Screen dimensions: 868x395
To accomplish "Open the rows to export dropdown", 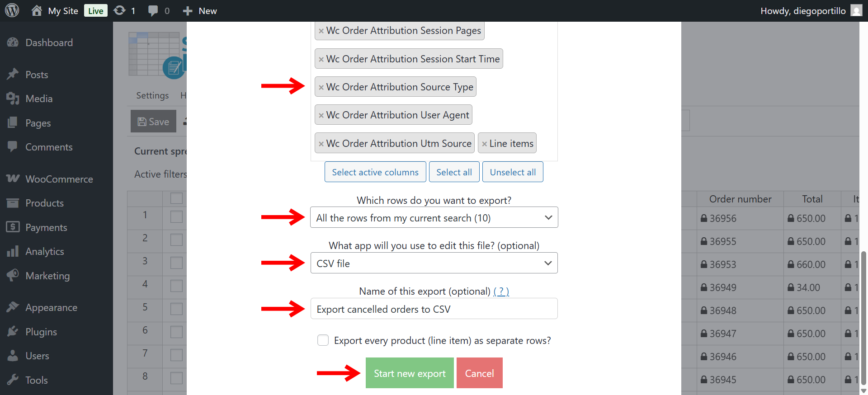I will click(434, 217).
